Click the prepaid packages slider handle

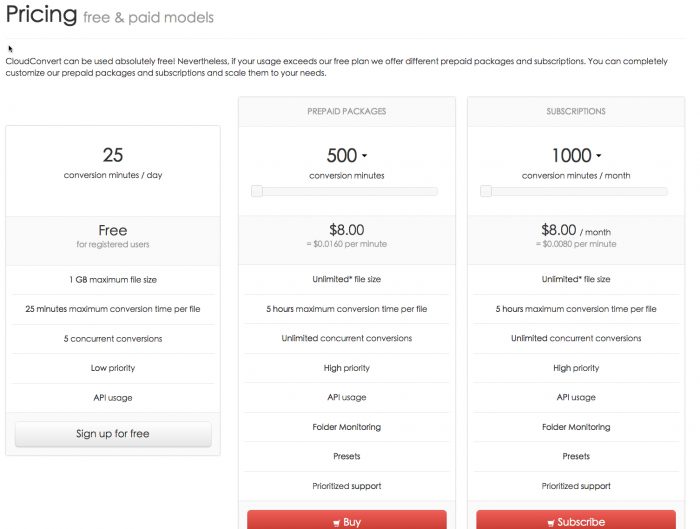[256, 191]
